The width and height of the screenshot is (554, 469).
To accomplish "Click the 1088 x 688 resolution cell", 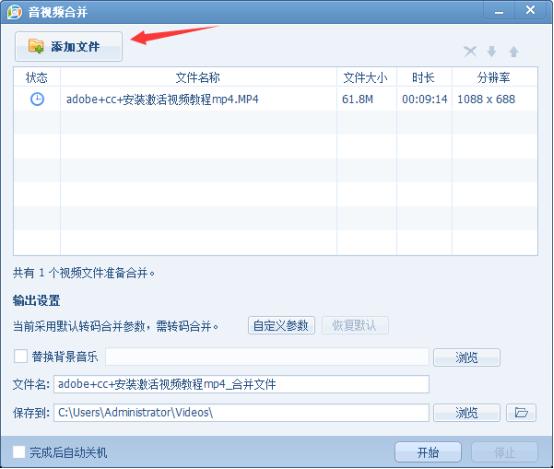I will [486, 99].
